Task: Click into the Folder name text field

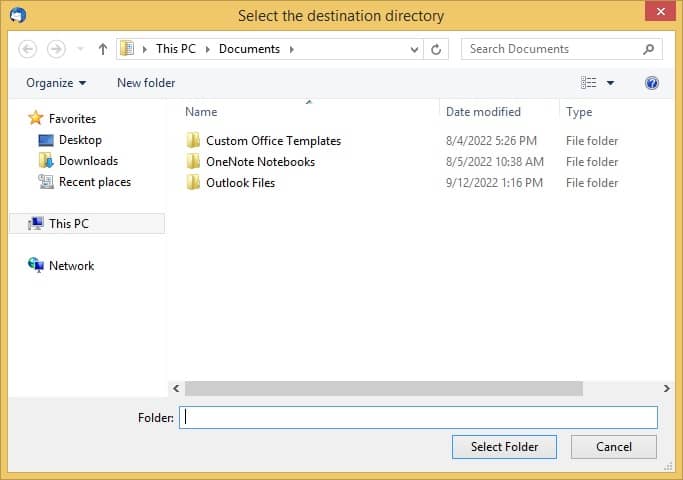Action: coord(418,418)
